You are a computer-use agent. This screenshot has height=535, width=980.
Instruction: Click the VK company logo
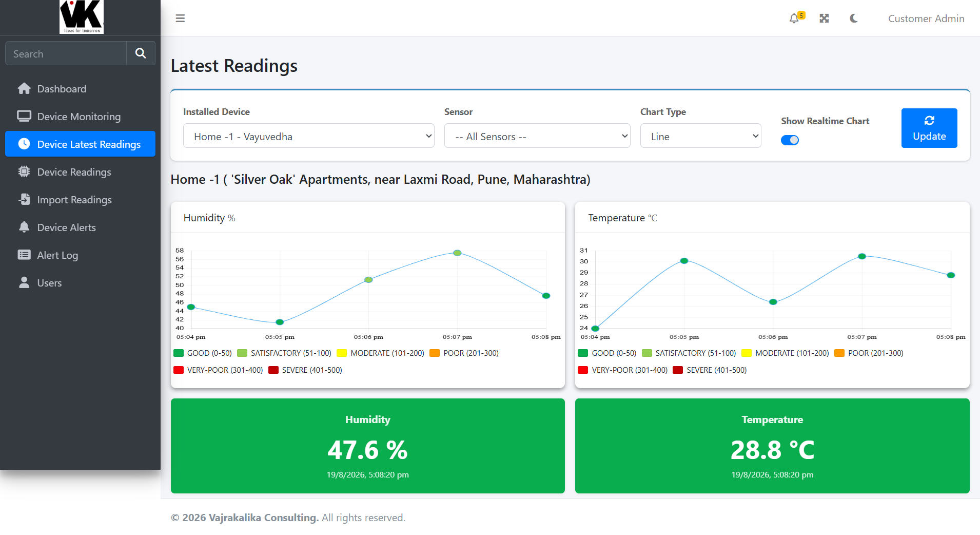point(82,17)
